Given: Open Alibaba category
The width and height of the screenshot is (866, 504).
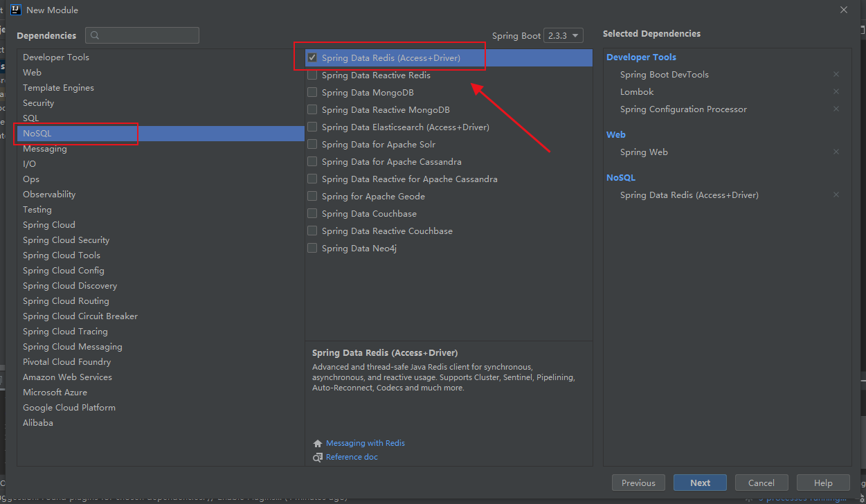Looking at the screenshot, I should 161,422.
